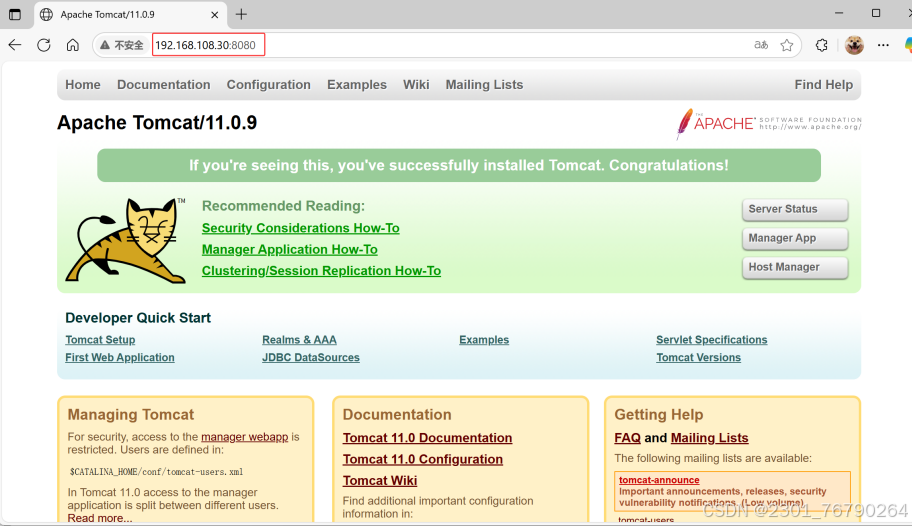Click the Developer Quick Start heading
912x526 pixels.
[138, 318]
